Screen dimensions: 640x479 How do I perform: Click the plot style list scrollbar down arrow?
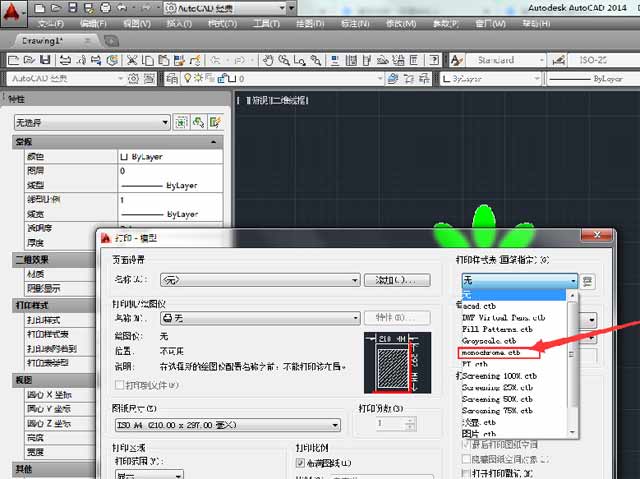tap(572, 432)
